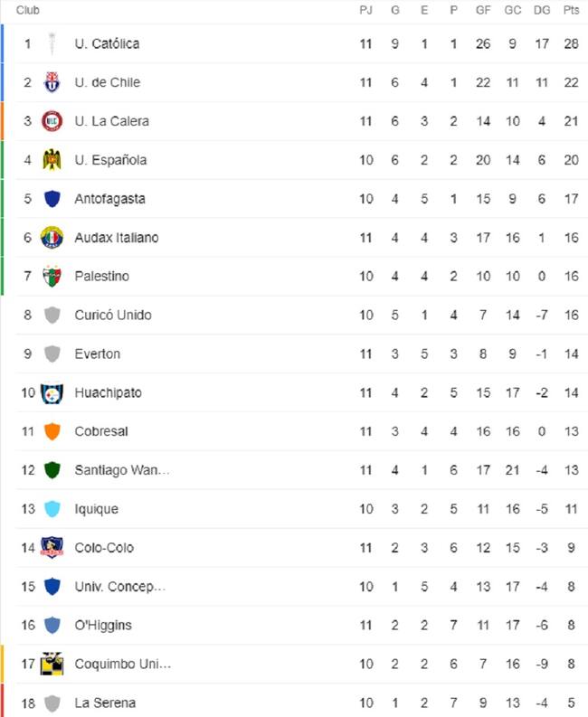Click the light blue Iquique shield icon
Image resolution: width=588 pixels, height=717 pixels.
[x=52, y=509]
